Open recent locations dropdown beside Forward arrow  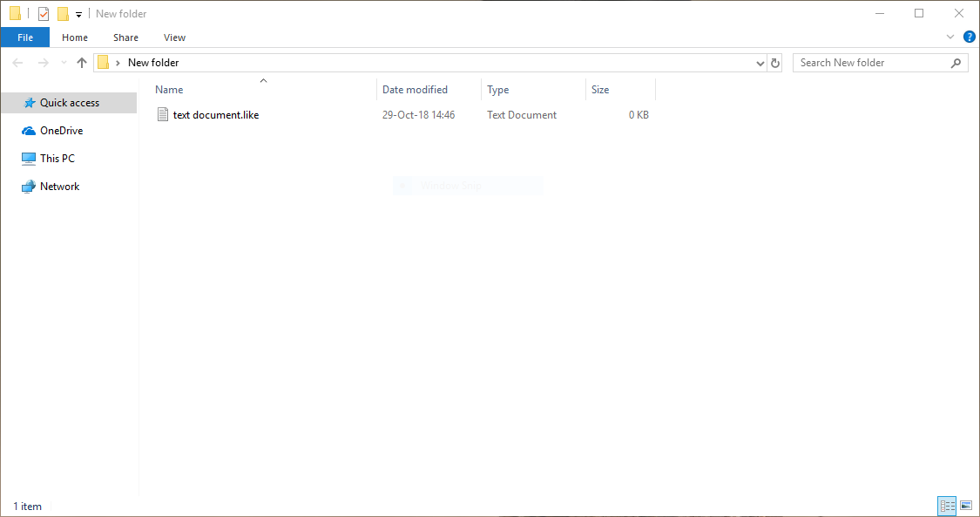64,63
